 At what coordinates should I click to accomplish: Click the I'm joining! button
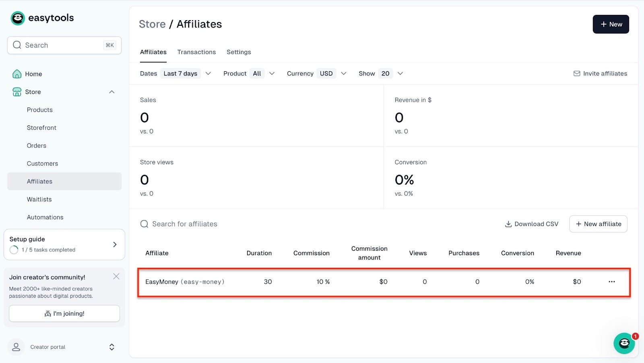[x=64, y=313]
